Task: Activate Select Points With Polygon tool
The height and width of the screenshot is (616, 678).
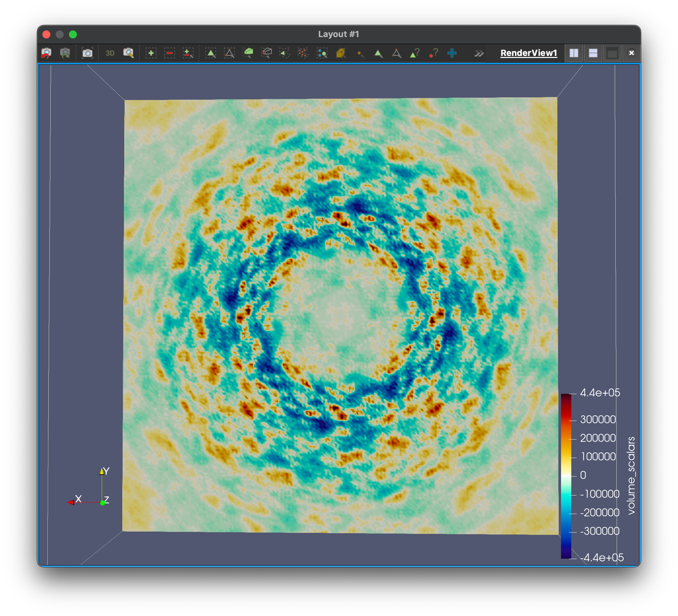Action: coord(303,53)
